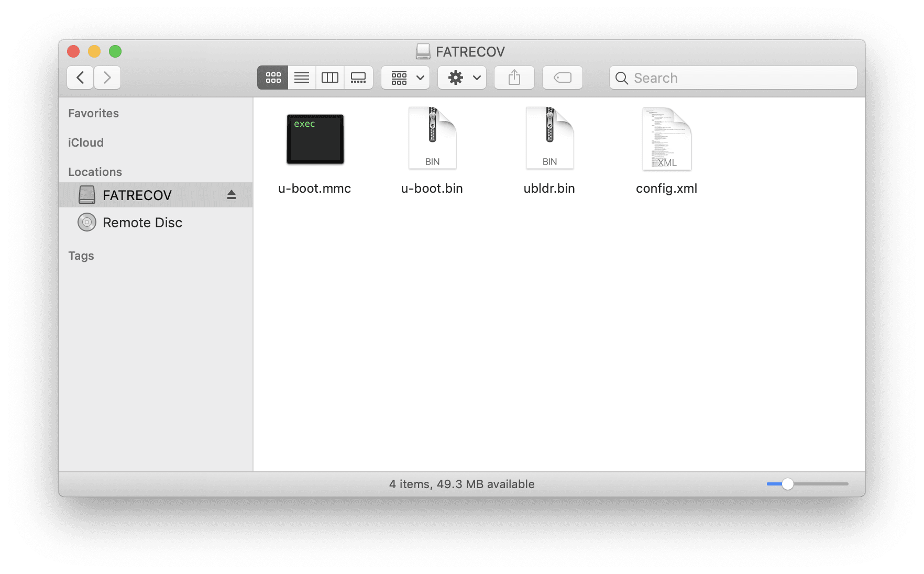This screenshot has width=924, height=574.
Task: Select the config.xml file icon
Action: pyautogui.click(x=667, y=139)
